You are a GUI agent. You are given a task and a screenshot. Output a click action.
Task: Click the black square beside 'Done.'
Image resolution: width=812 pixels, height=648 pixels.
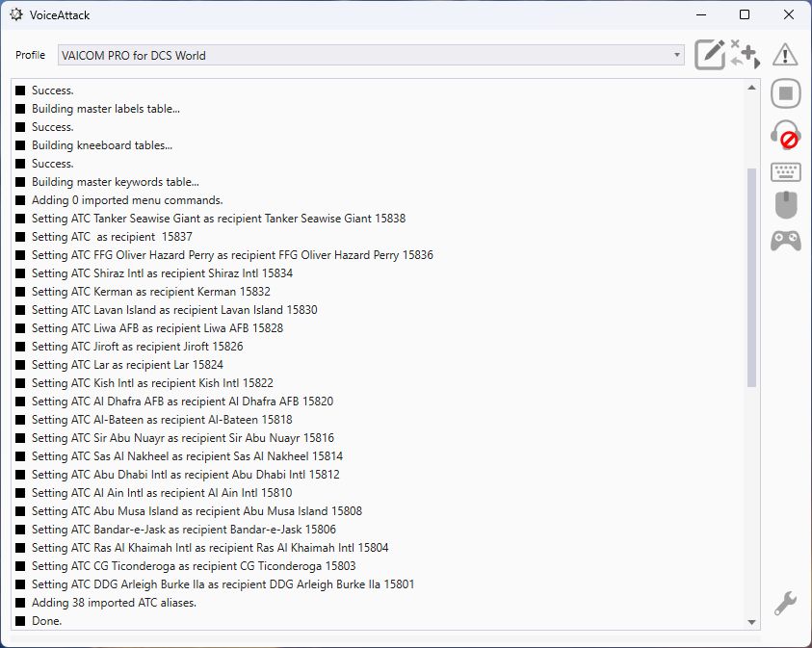pos(20,621)
